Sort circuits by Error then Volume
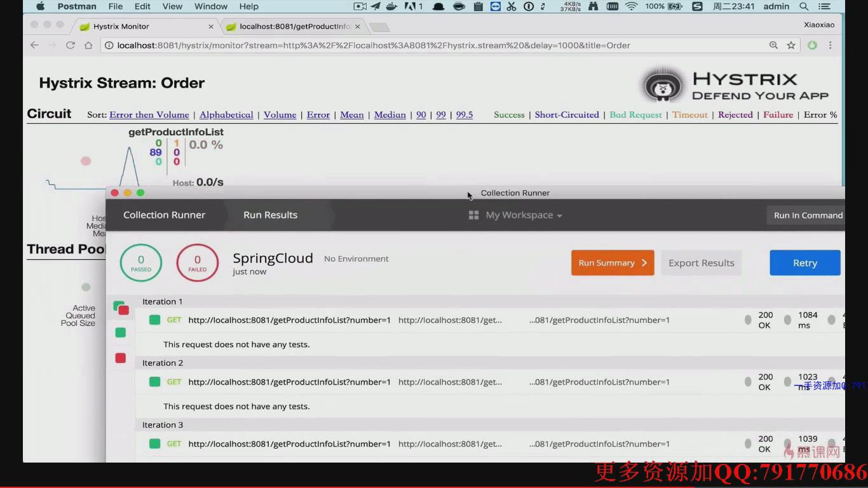 click(x=149, y=115)
